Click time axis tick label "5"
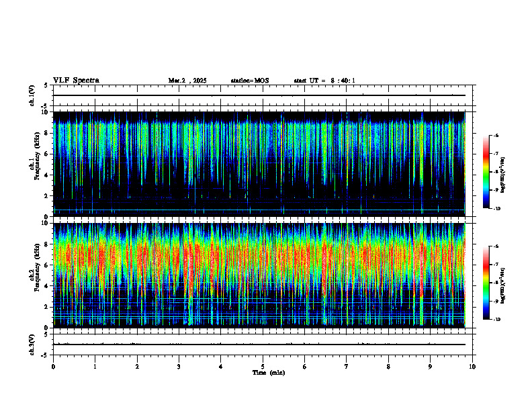 click(x=263, y=366)
